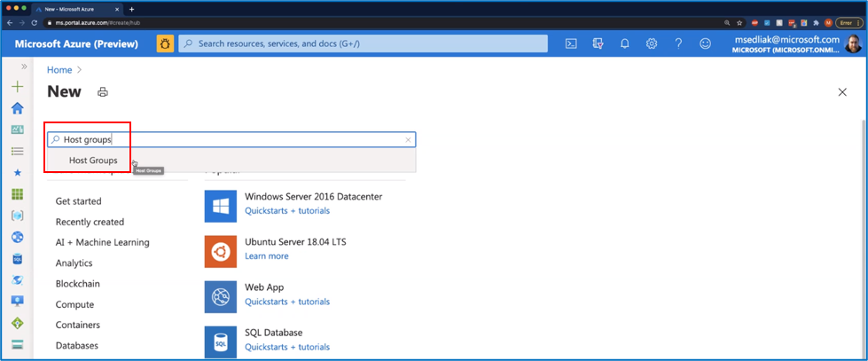
Task: Open Notifications bell icon
Action: pos(625,43)
